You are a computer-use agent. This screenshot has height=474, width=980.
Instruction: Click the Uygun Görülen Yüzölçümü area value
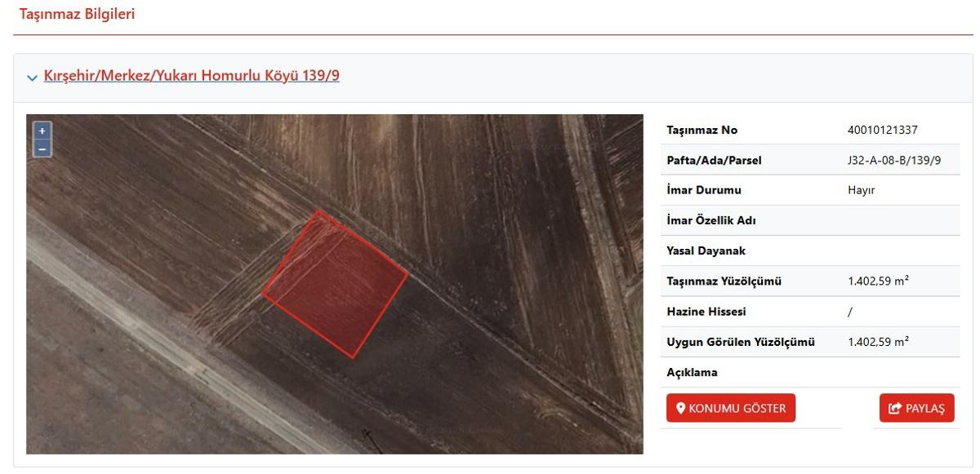[x=879, y=342]
